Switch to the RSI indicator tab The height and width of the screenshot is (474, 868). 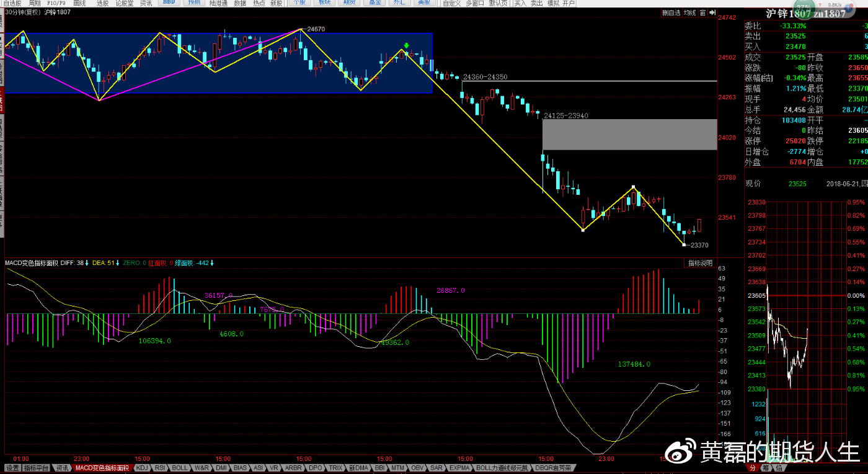pyautogui.click(x=160, y=468)
